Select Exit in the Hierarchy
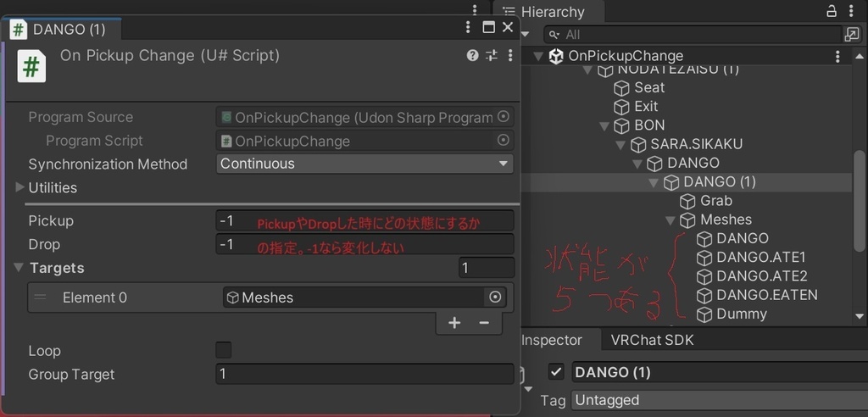 646,106
